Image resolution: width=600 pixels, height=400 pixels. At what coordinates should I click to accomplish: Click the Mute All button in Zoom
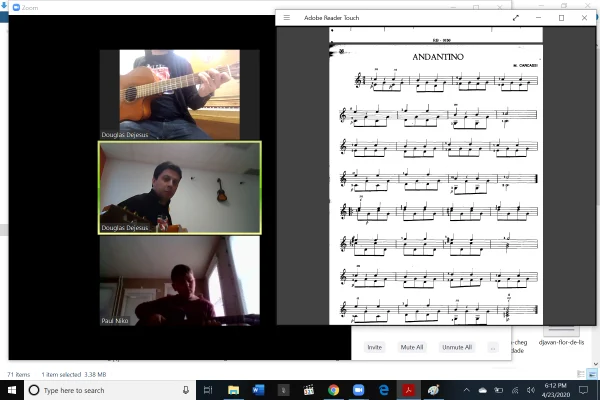click(412, 347)
